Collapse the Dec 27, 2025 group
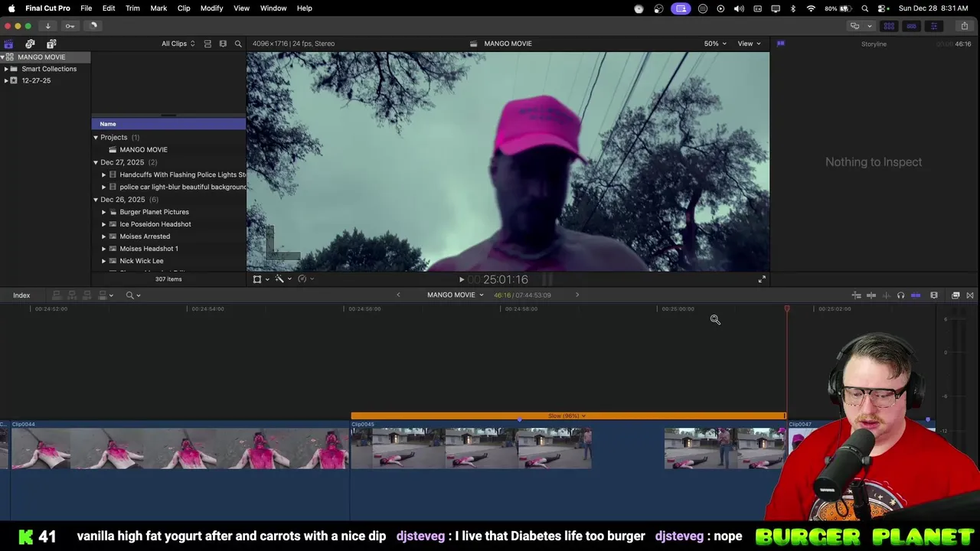The height and width of the screenshot is (551, 980). [x=96, y=162]
